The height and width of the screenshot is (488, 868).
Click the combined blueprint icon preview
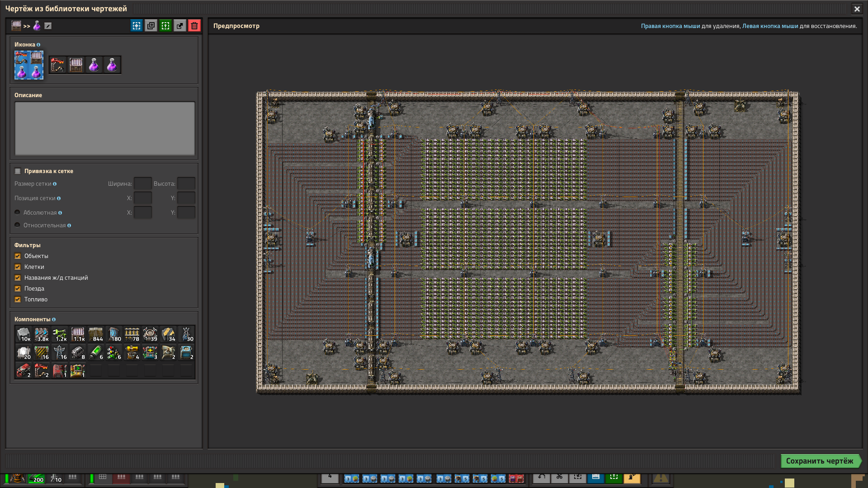pyautogui.click(x=29, y=65)
